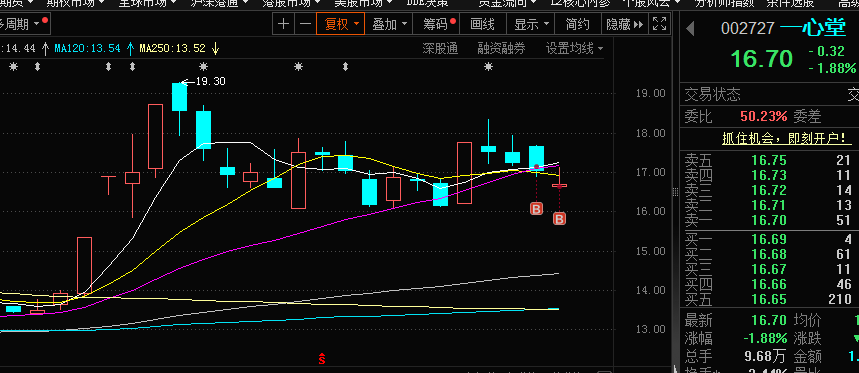The height and width of the screenshot is (373, 859).
Task: Open the 复权 dropdown
Action: 341,24
